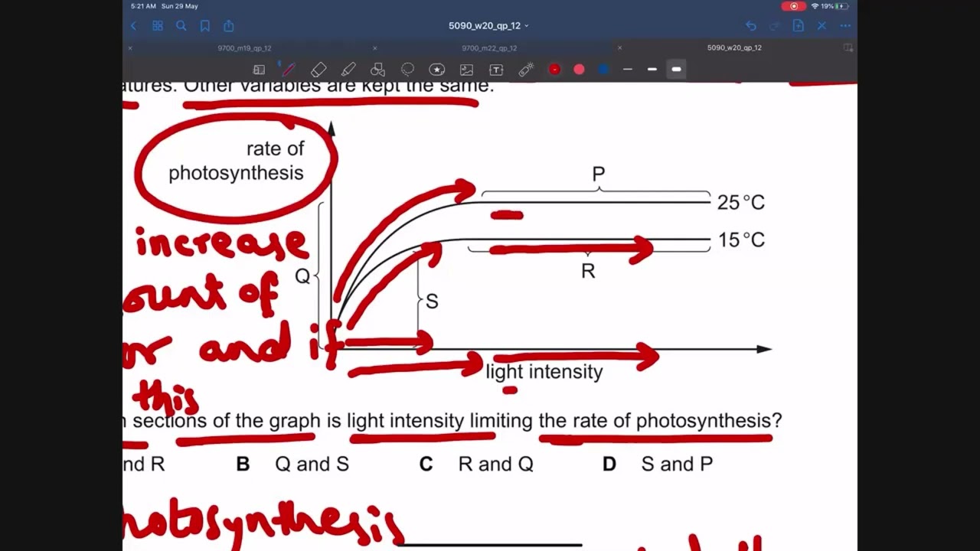Open the share and export menu
Viewport: 980px width, 551px height.
tap(229, 26)
